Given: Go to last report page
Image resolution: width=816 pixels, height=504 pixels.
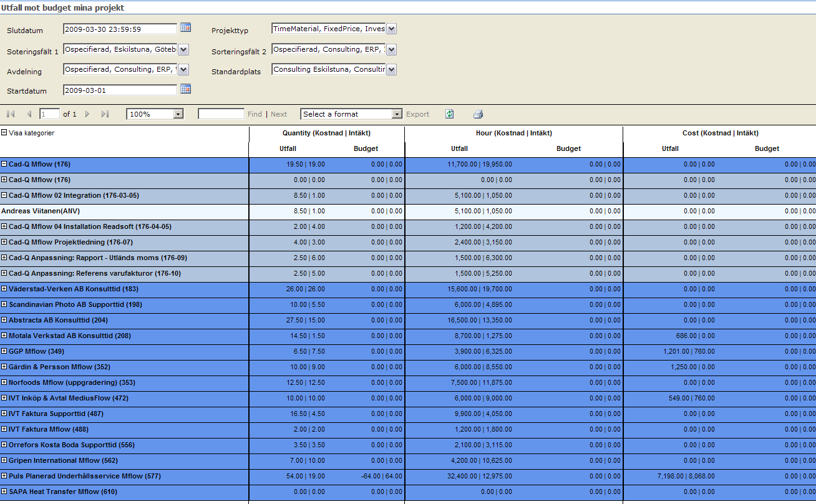Looking at the screenshot, I should pyautogui.click(x=105, y=114).
